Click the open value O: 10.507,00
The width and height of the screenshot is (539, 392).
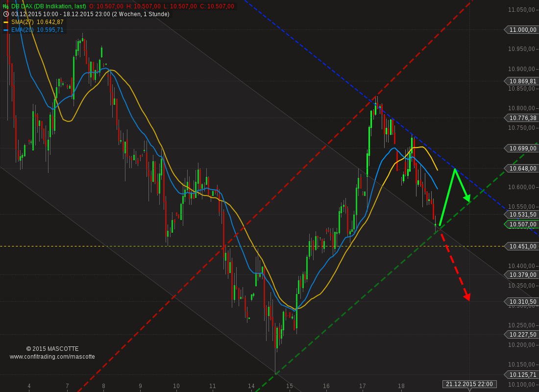tap(106, 6)
